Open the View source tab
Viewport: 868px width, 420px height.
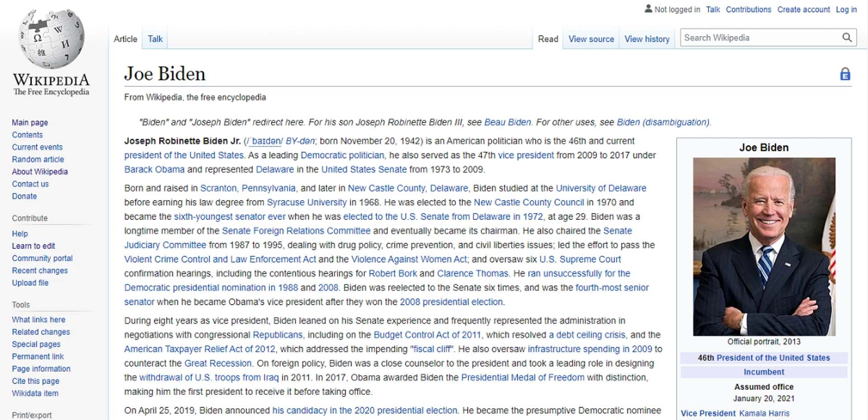pyautogui.click(x=590, y=39)
